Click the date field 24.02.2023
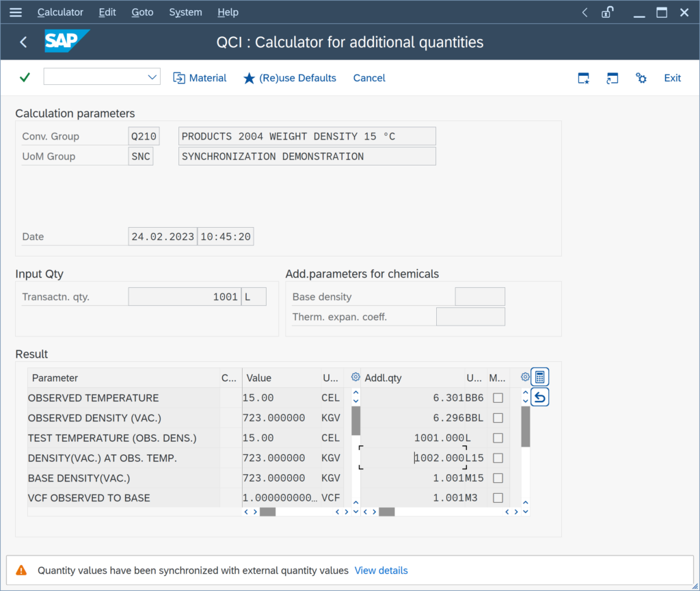 pos(163,236)
